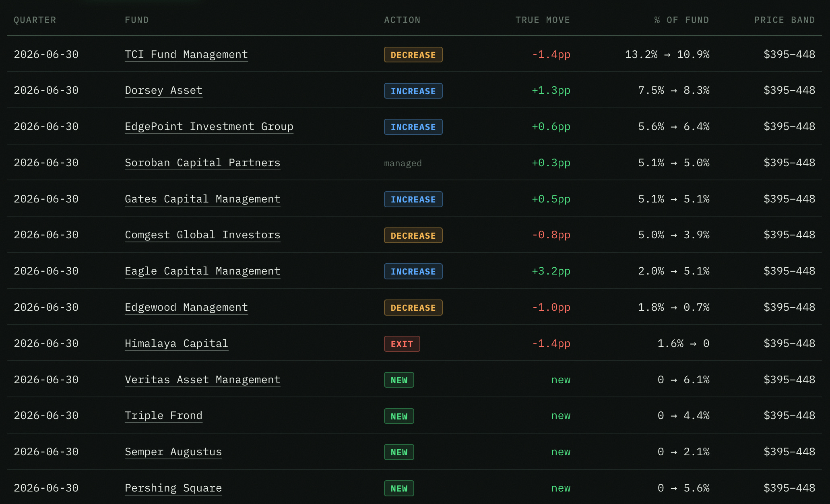Click the NEW badge for Triple Frond
830x504 pixels.
click(x=399, y=416)
